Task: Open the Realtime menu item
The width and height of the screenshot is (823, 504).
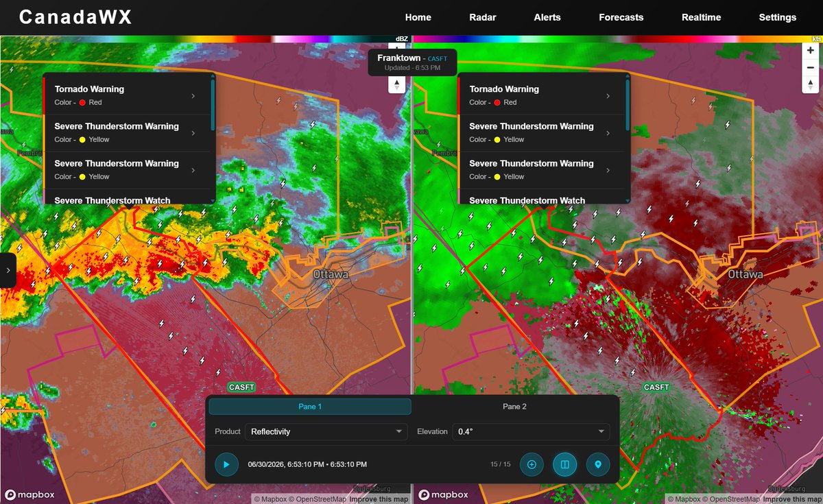Action: click(701, 17)
